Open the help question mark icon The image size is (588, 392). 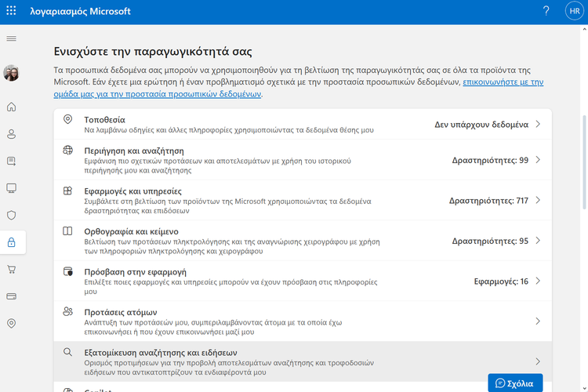(x=546, y=11)
